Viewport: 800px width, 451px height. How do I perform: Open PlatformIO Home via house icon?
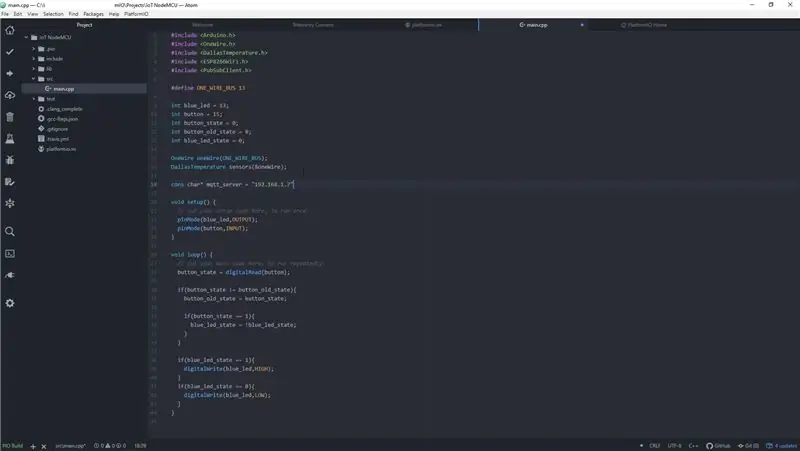coord(10,30)
